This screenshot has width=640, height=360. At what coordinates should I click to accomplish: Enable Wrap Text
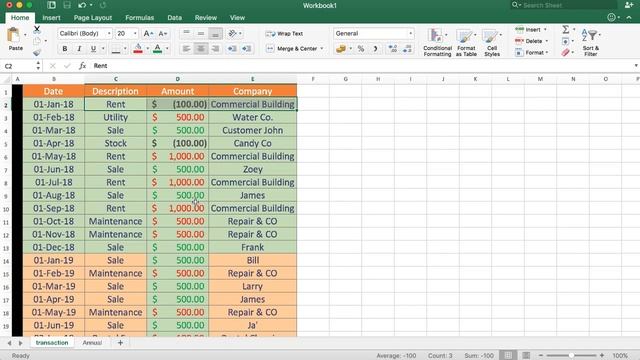pyautogui.click(x=284, y=33)
